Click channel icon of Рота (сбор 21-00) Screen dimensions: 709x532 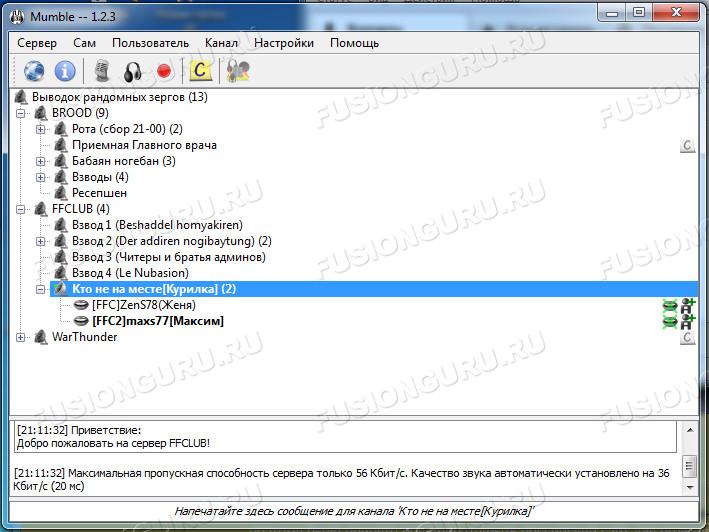point(61,129)
